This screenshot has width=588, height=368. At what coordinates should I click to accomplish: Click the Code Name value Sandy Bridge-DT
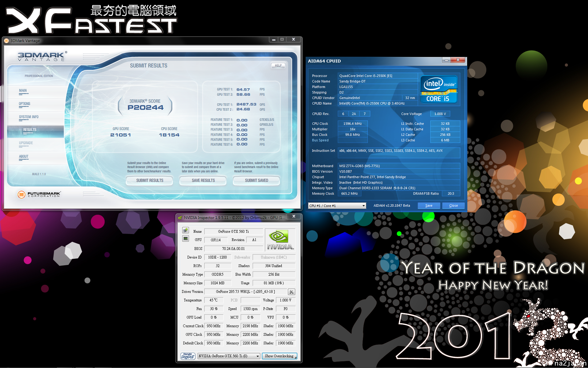378,81
